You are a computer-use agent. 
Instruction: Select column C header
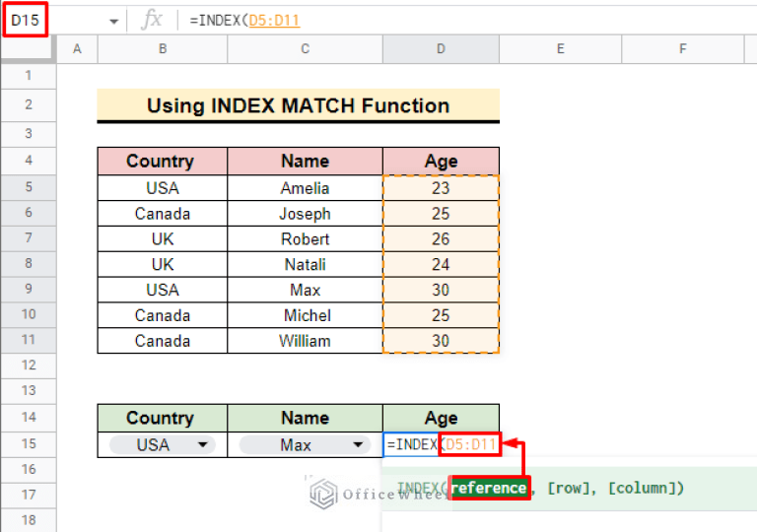pyautogui.click(x=305, y=48)
